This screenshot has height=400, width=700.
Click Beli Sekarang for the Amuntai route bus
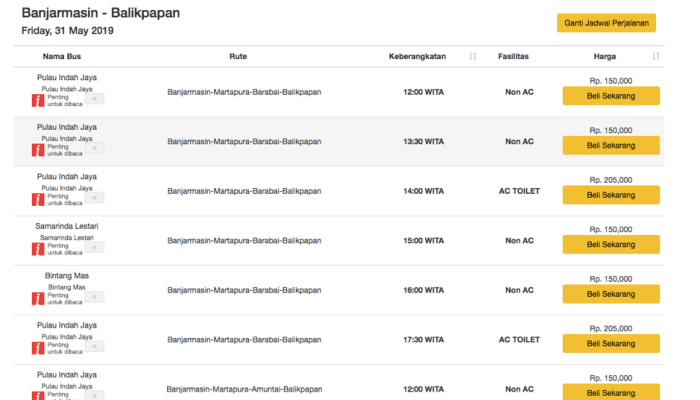[x=611, y=392]
